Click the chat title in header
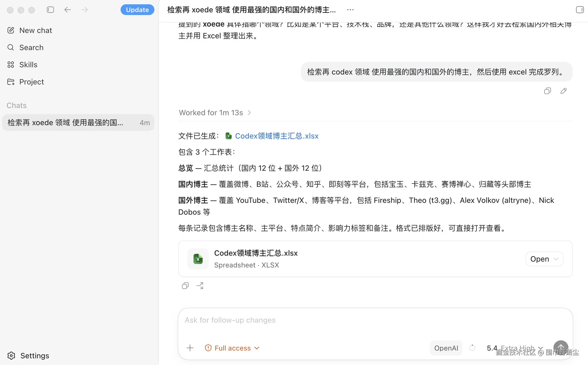The image size is (588, 365). pos(251,10)
